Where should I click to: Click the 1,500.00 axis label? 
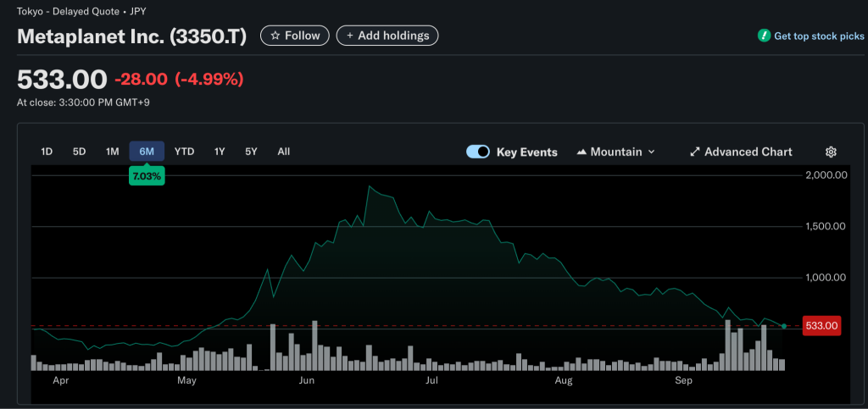[824, 226]
